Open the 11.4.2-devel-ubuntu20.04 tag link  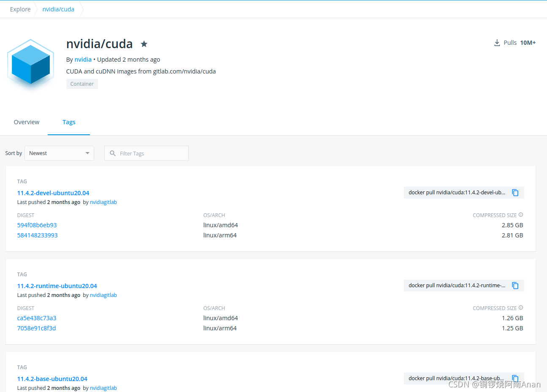[53, 193]
